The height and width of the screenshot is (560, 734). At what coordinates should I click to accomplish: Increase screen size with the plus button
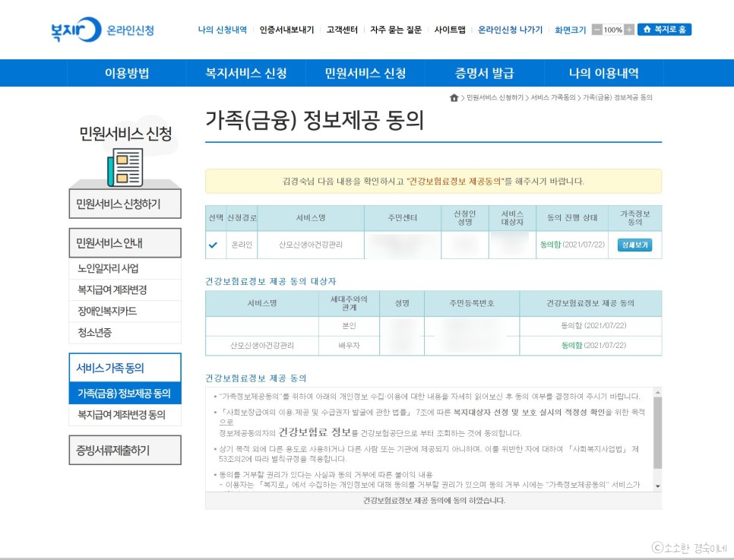coord(629,30)
